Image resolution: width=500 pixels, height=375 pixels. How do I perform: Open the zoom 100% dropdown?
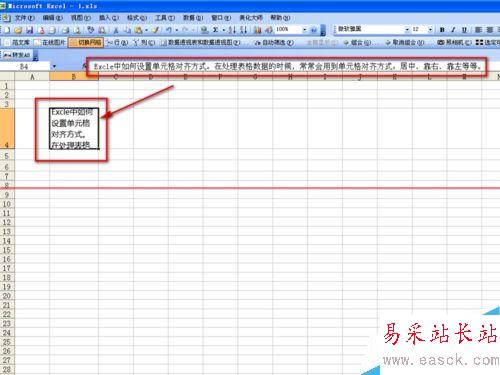(304, 30)
